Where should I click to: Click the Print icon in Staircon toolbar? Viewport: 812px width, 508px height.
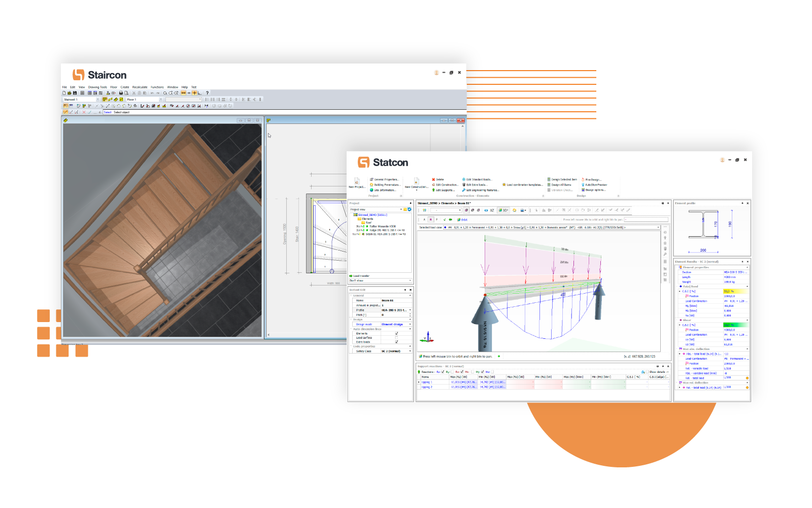(121, 93)
